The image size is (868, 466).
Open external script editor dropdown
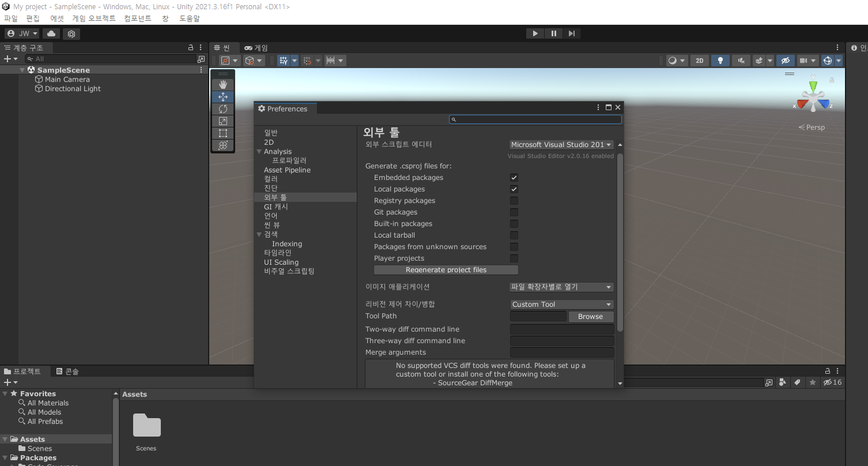tap(561, 145)
